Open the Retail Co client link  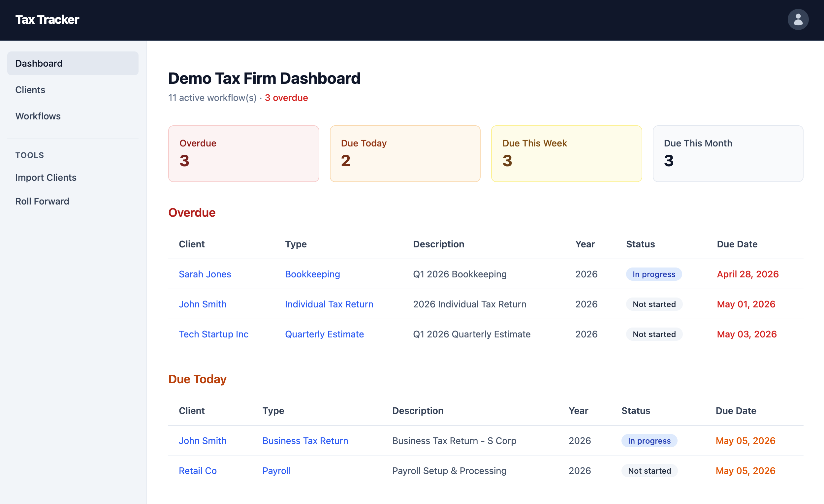[198, 471]
